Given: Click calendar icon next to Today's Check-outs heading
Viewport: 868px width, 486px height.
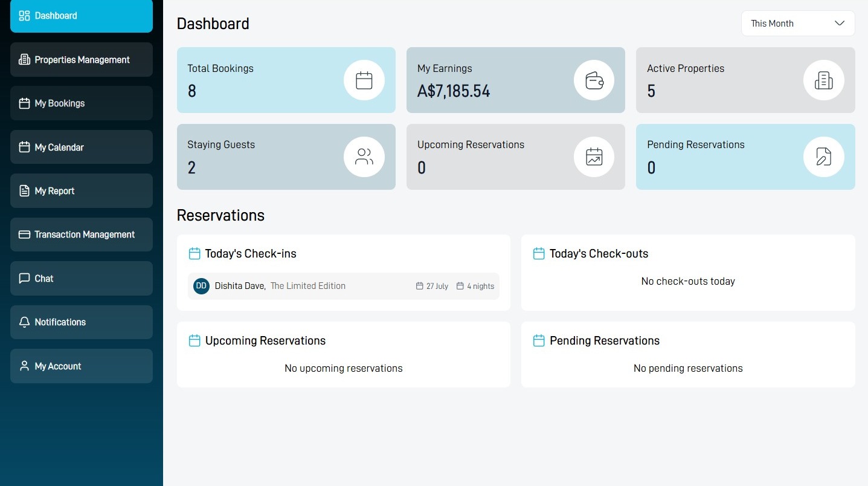Looking at the screenshot, I should [539, 254].
